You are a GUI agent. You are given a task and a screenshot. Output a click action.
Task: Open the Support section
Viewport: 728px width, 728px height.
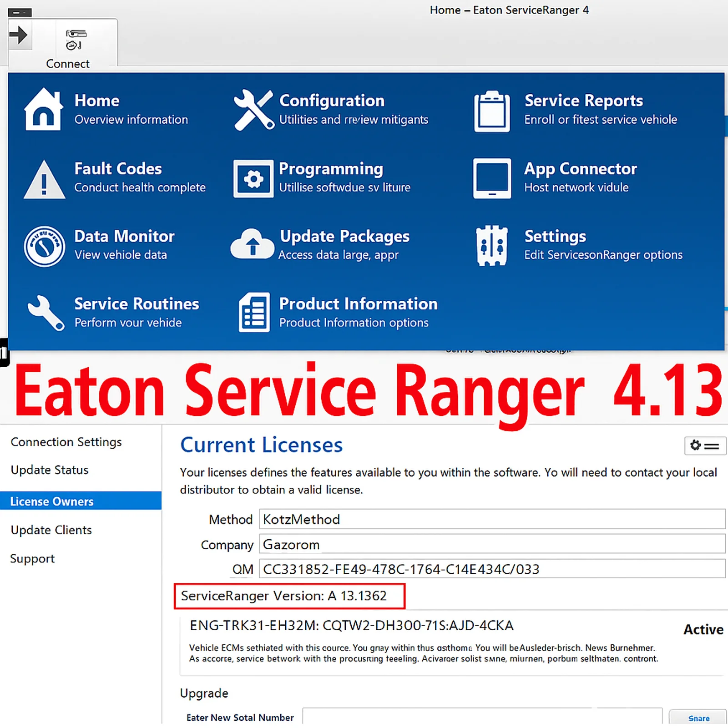pos(32,558)
